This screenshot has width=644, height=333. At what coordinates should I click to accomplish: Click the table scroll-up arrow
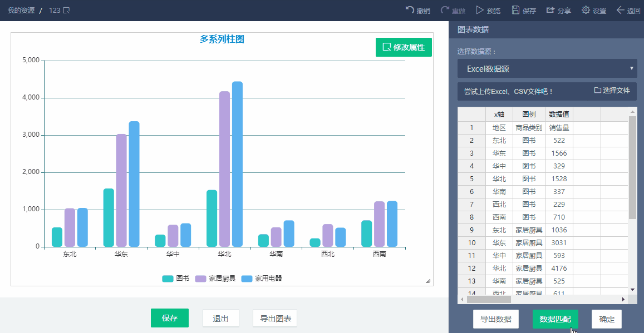click(632, 111)
